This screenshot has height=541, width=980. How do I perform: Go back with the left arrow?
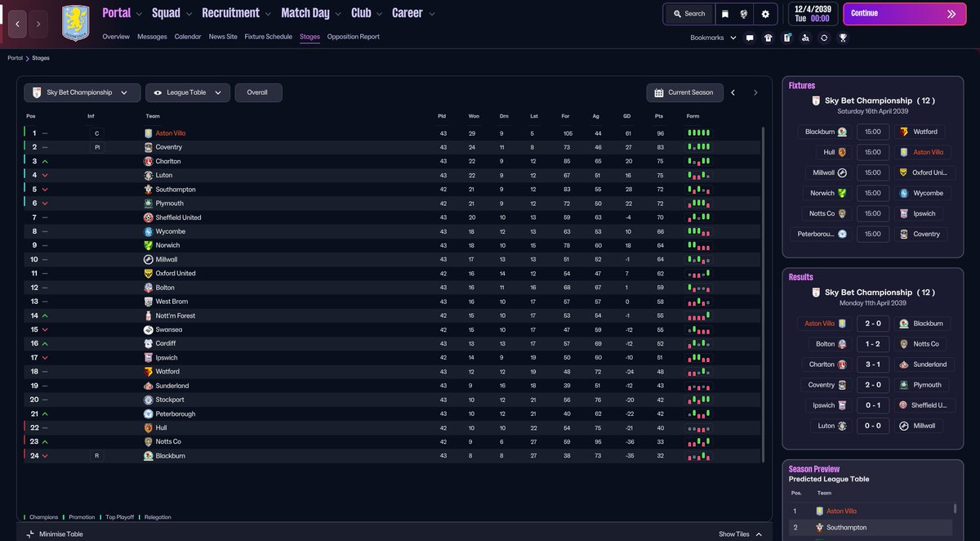tap(17, 25)
